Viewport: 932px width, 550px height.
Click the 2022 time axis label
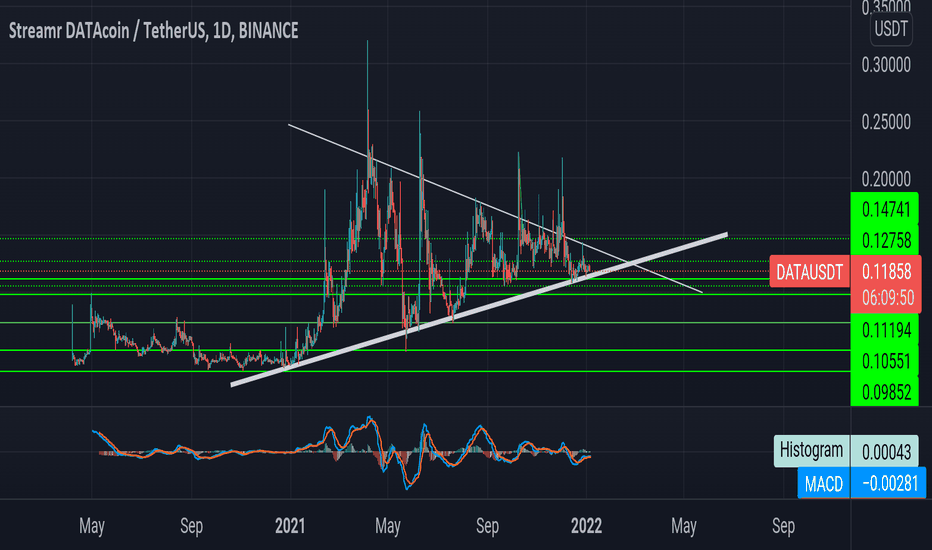(586, 526)
